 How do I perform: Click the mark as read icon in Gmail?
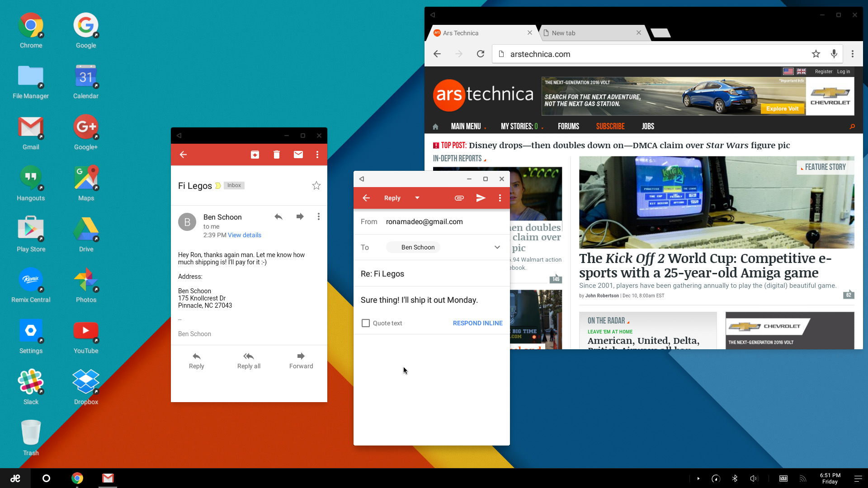pyautogui.click(x=298, y=155)
